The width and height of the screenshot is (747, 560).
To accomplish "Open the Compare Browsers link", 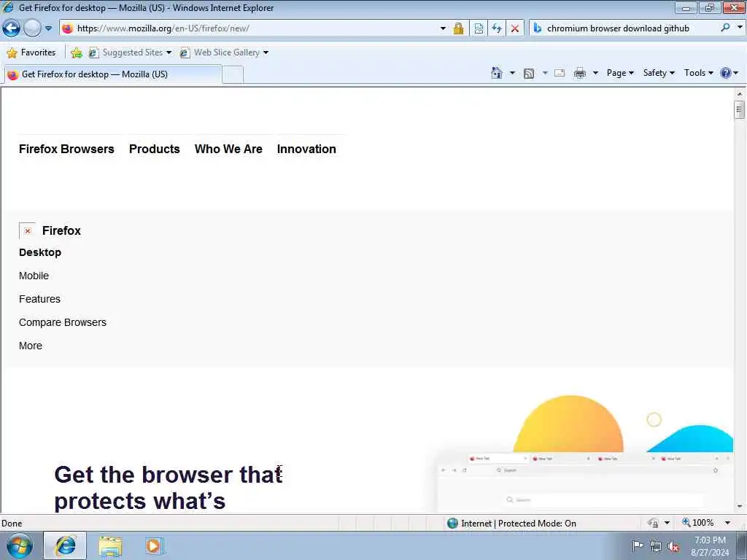I will click(x=63, y=322).
